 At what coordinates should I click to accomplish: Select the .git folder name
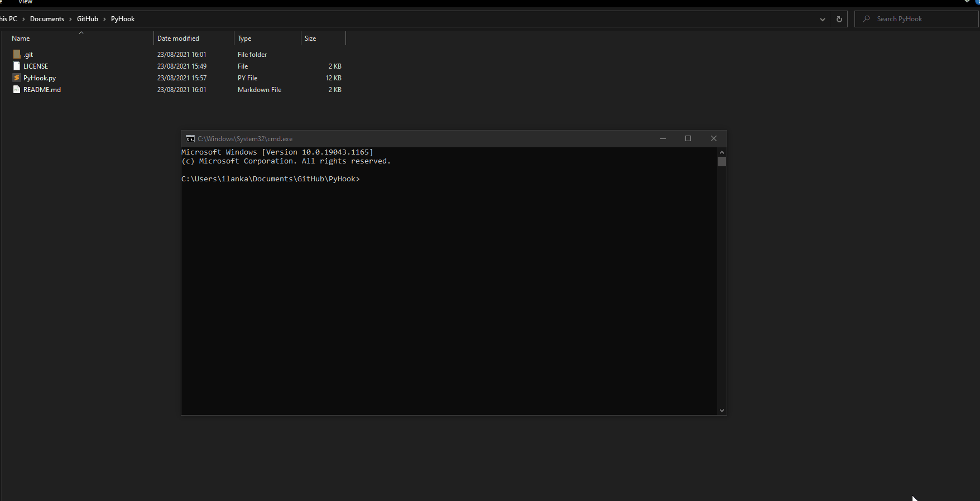28,55
